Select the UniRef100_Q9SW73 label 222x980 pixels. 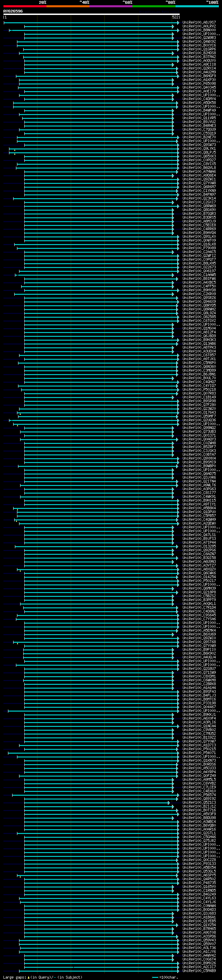pyautogui.click(x=199, y=145)
